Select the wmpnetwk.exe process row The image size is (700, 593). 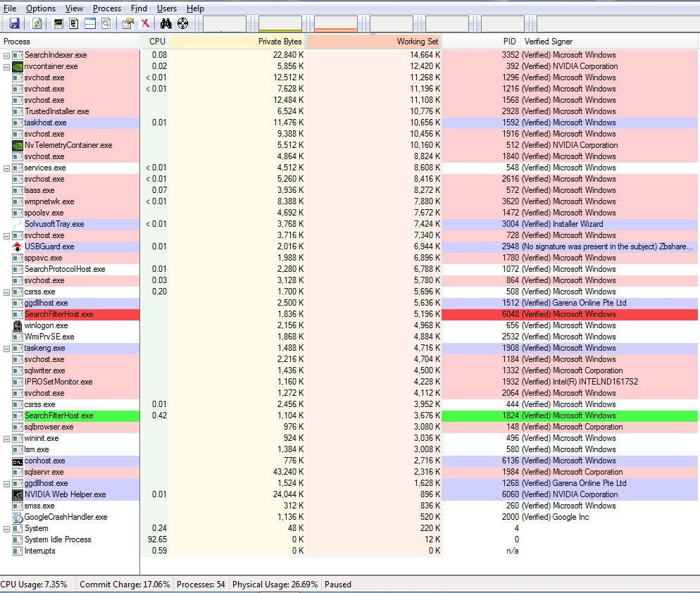pos(350,201)
